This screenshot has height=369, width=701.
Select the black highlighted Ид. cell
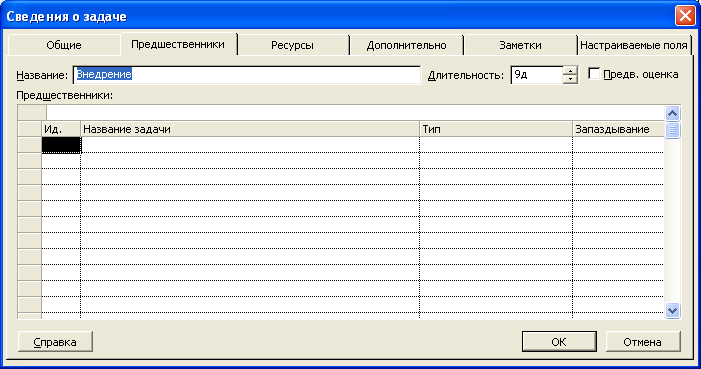click(61, 145)
